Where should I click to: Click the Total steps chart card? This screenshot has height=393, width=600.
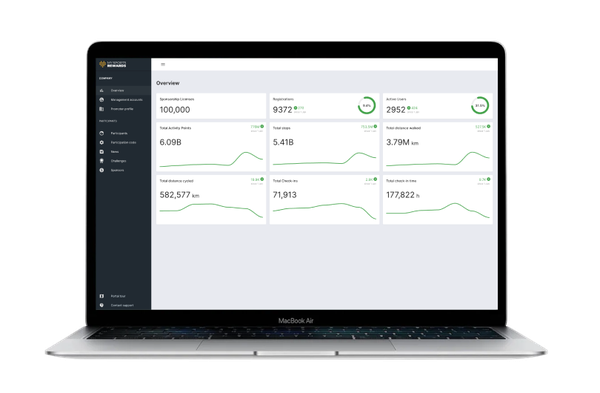(324, 147)
